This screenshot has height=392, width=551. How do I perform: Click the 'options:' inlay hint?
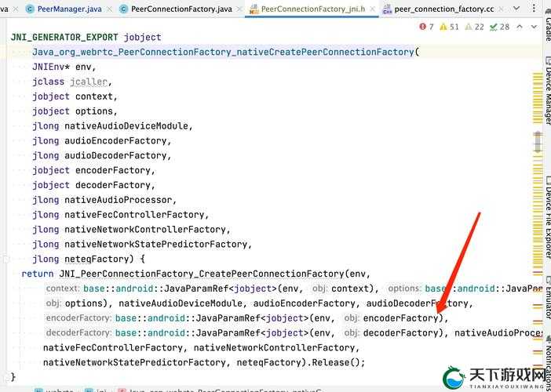click(x=405, y=289)
